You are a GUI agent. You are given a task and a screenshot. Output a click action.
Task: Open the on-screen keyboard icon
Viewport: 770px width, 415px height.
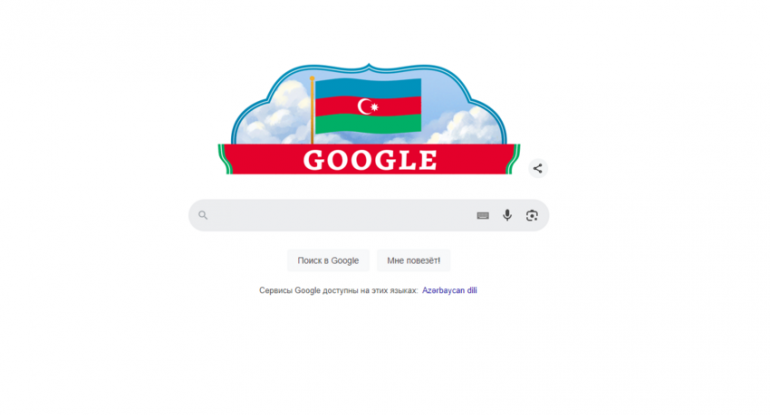[483, 216]
